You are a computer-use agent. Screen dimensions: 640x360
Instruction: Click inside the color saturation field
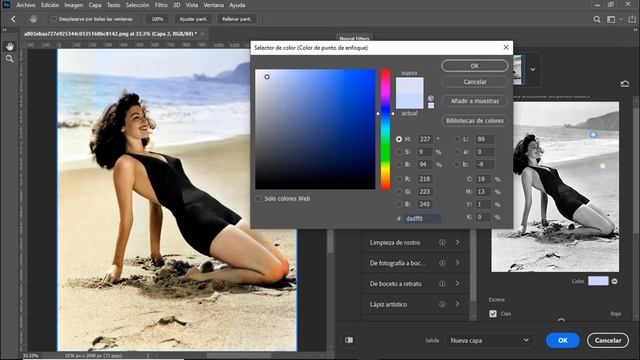click(x=315, y=129)
